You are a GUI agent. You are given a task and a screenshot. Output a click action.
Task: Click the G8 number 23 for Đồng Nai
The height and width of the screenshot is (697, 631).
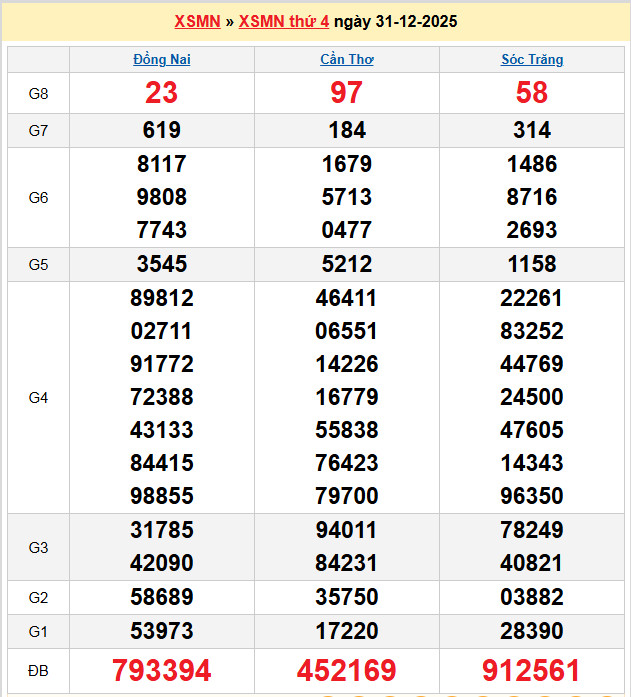click(x=162, y=93)
